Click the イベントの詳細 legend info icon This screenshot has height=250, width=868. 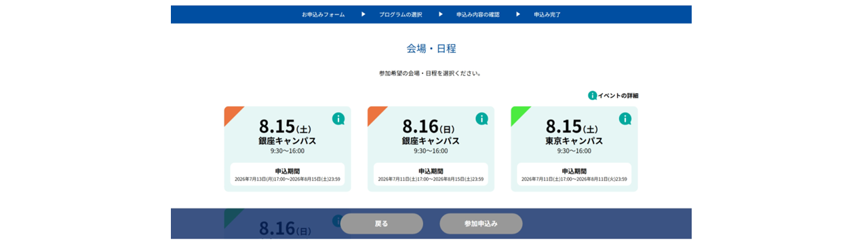click(x=592, y=96)
